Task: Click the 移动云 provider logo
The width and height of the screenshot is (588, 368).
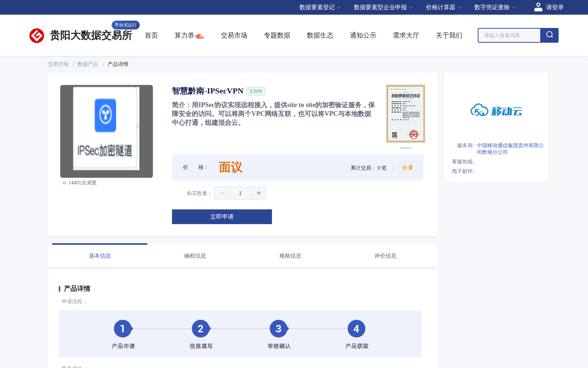Action: (496, 110)
